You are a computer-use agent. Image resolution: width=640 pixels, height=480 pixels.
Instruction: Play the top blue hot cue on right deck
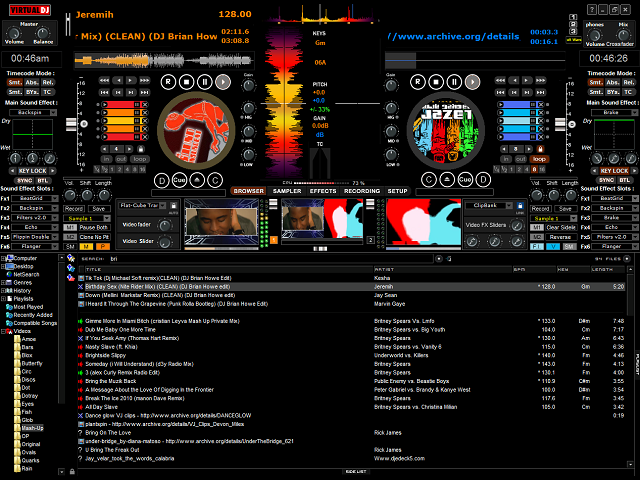click(500, 104)
